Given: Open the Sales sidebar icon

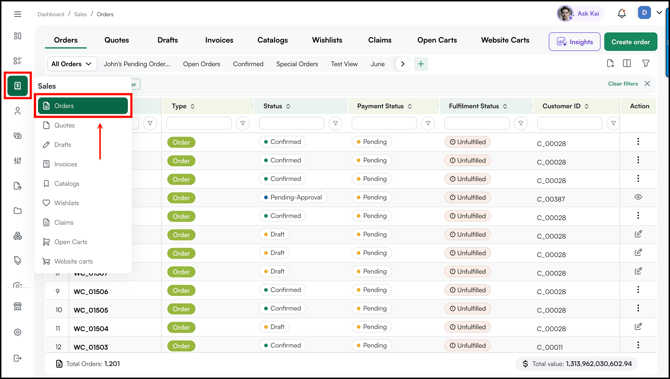Looking at the screenshot, I should point(18,86).
